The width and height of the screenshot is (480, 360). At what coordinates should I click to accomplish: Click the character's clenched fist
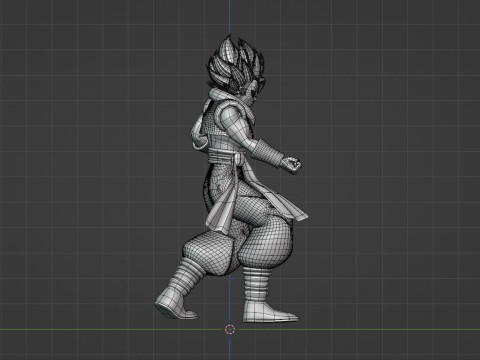click(291, 164)
